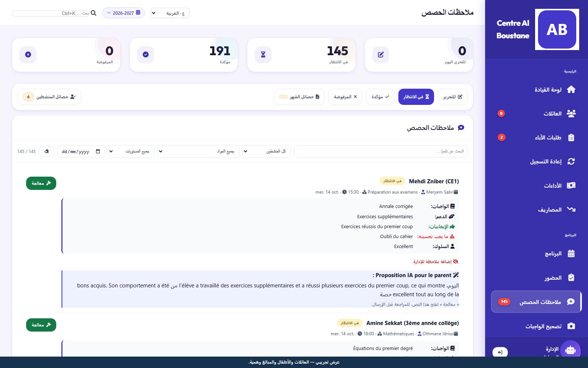The image size is (588, 368).
Task: Open طلبات الآباء parent requests item
Action: 537,138
